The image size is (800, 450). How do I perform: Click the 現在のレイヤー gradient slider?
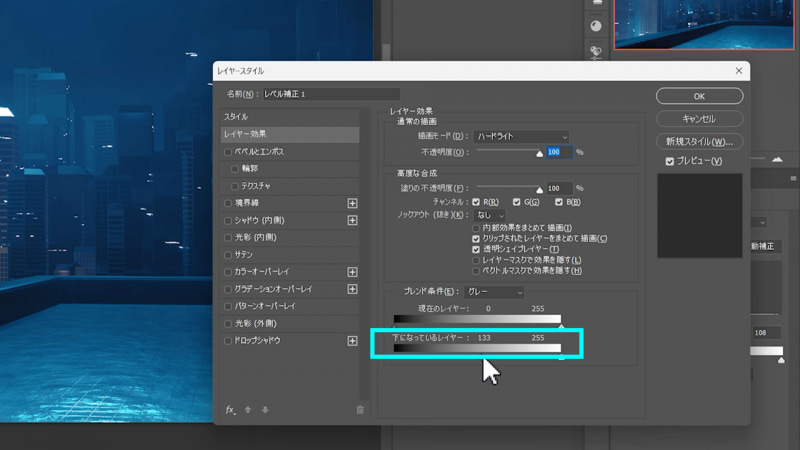477,319
